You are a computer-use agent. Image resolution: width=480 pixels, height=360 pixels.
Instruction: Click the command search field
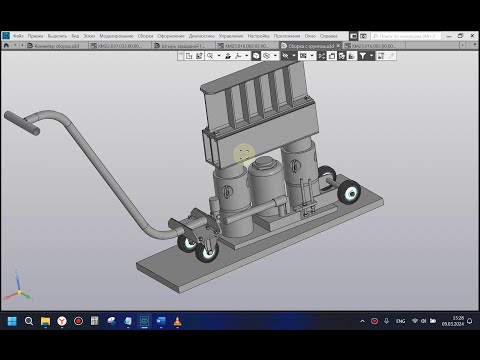tap(406, 36)
